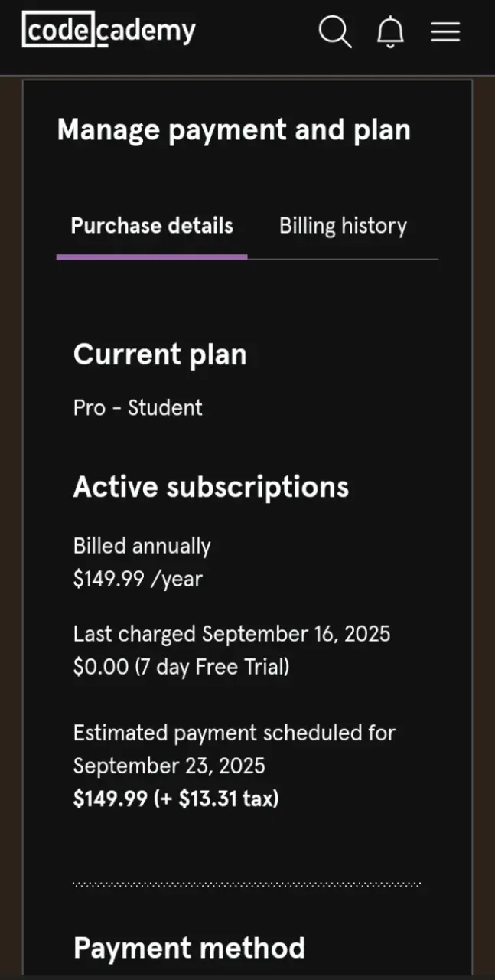This screenshot has width=495, height=980.
Task: Click the Last charged September 16, 2025 line
Action: 232,634
